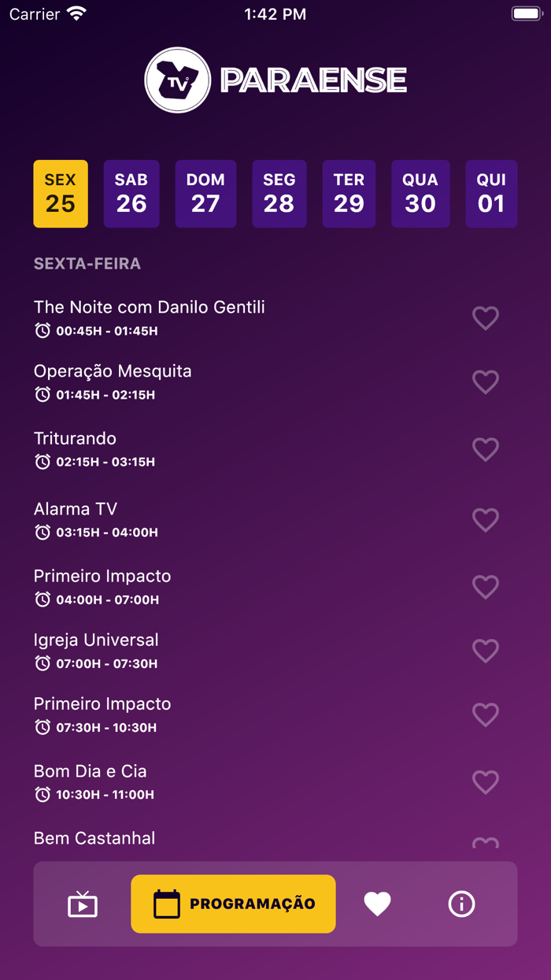Select the DOM 27 day tab
The width and height of the screenshot is (551, 980).
205,194
